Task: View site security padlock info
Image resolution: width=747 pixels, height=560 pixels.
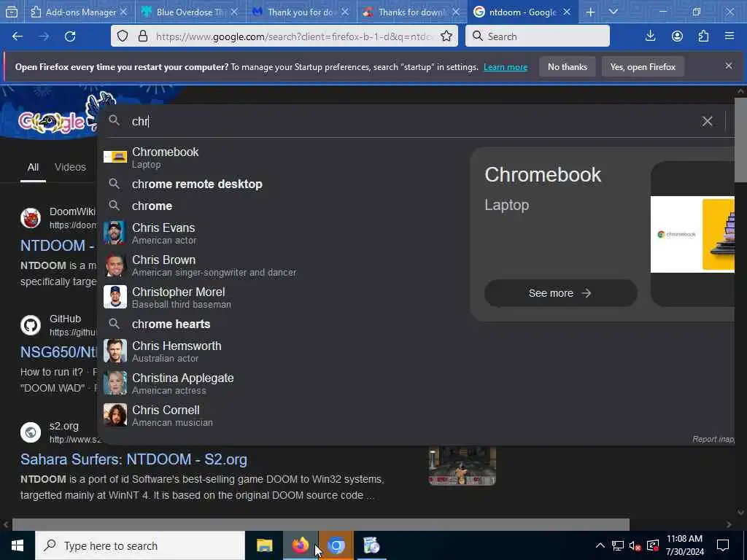Action: pos(142,36)
